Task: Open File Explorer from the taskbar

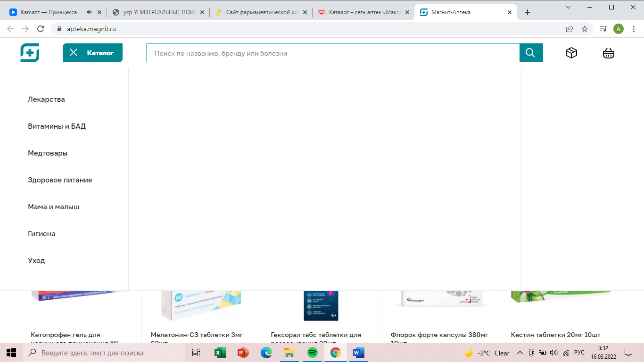Action: coord(289,353)
